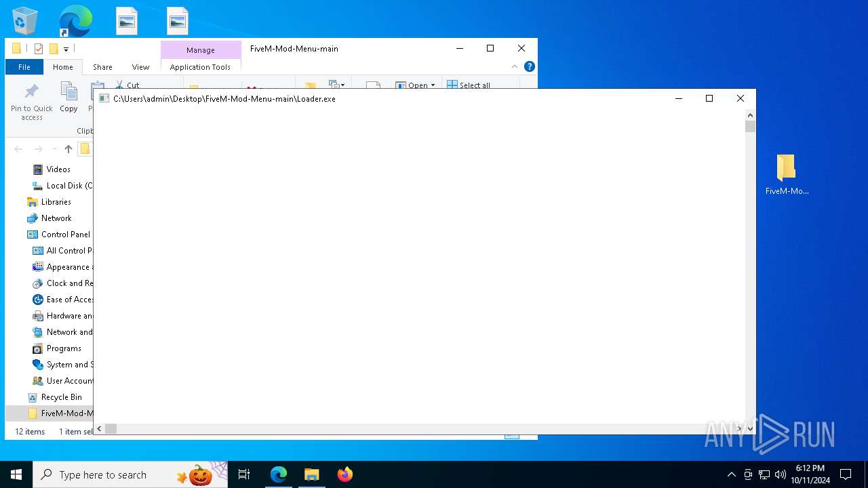Switch to the Home ribbon tab
868x488 pixels.
click(63, 67)
